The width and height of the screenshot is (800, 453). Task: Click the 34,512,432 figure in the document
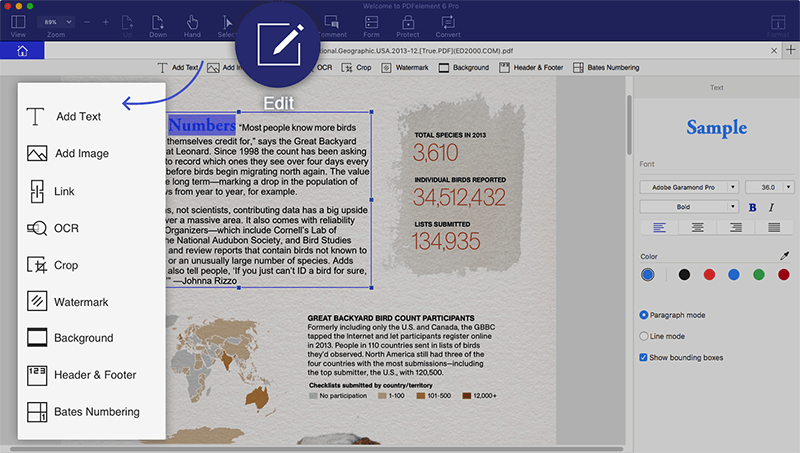(459, 197)
